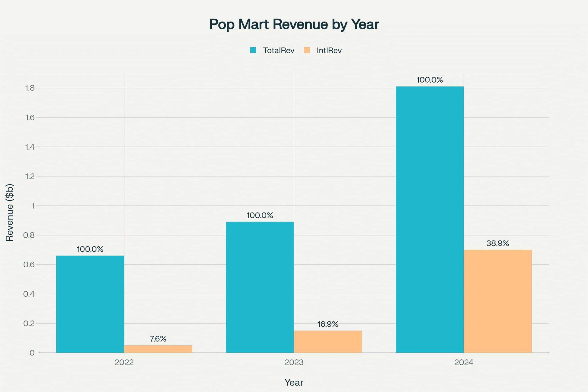Toggle the TotalRev legend label
The width and height of the screenshot is (588, 392).
point(278,51)
